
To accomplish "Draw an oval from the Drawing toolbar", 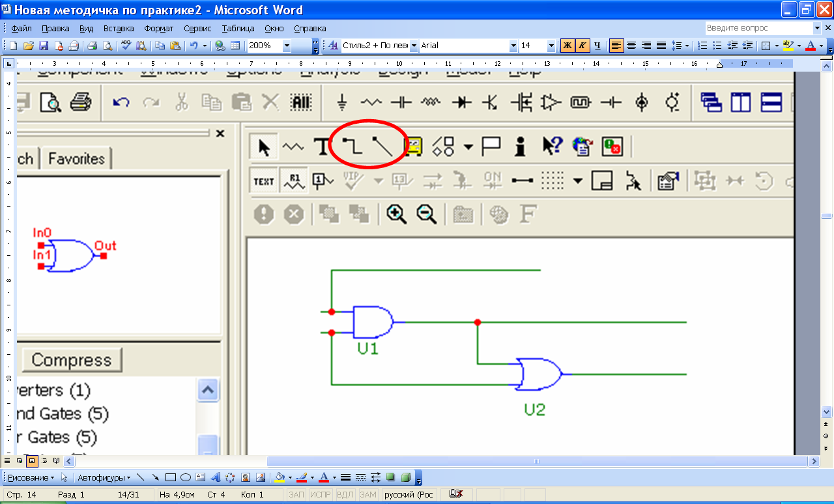I will point(185,477).
